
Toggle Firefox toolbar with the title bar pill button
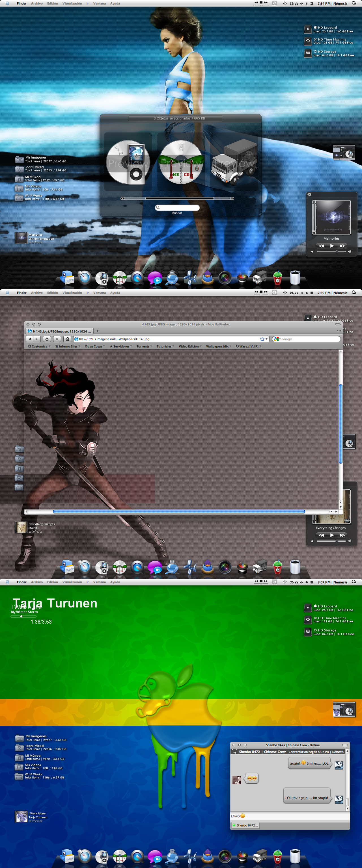(337, 324)
